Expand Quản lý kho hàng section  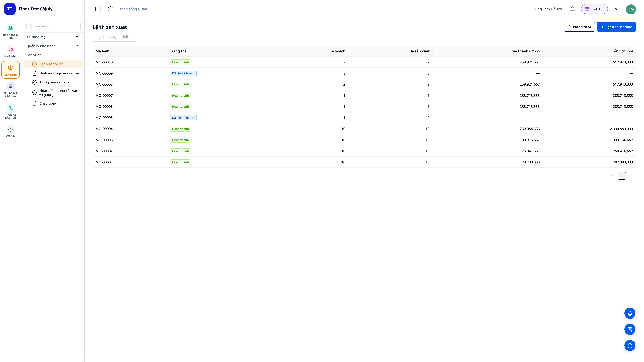52,46
